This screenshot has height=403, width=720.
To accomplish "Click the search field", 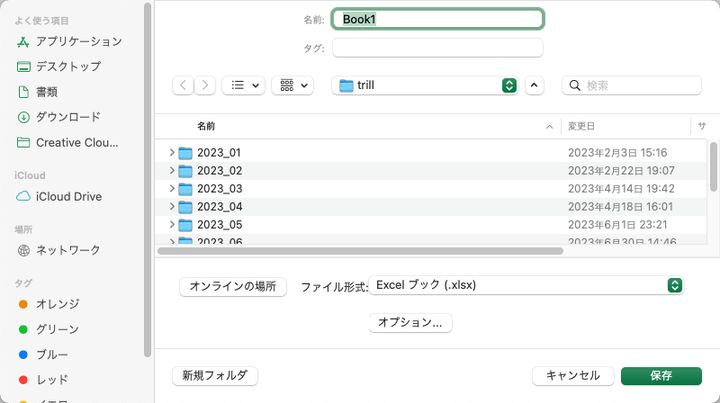I will point(640,86).
